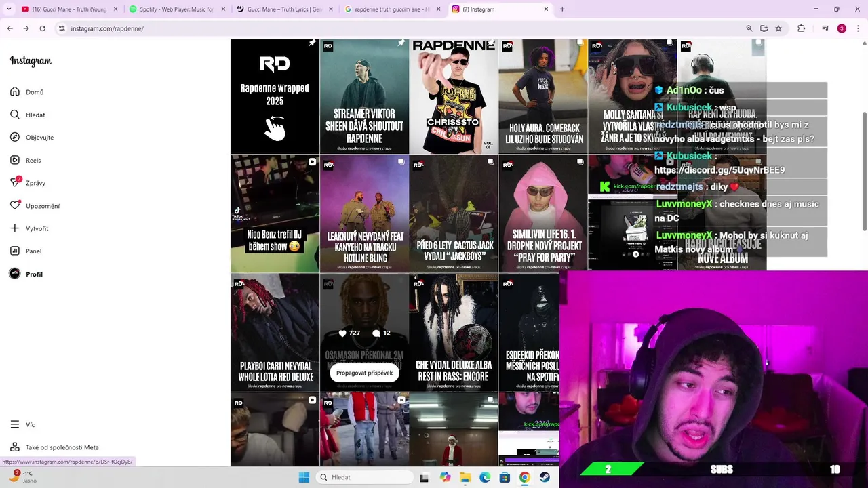The width and height of the screenshot is (868, 488).
Task: Switch to Spotify Web Player tab
Action: [x=176, y=9]
